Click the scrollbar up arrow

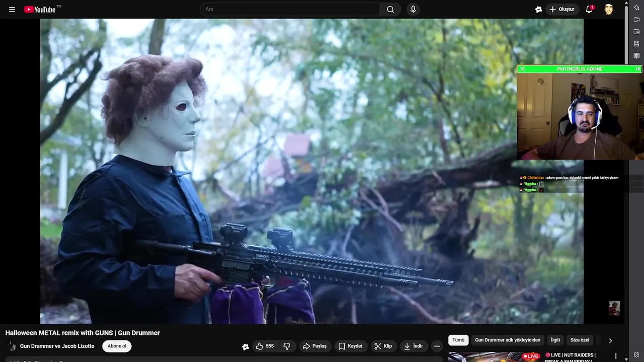click(626, 3)
